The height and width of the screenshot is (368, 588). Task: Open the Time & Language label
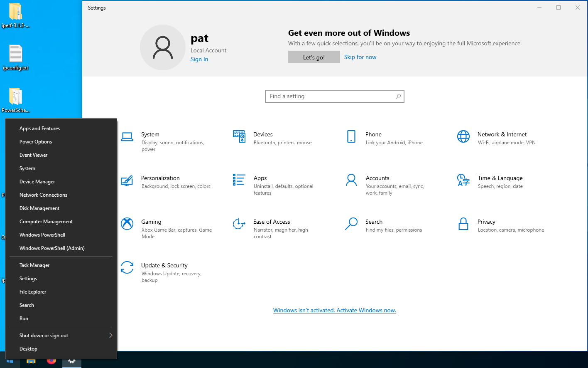[500, 178]
